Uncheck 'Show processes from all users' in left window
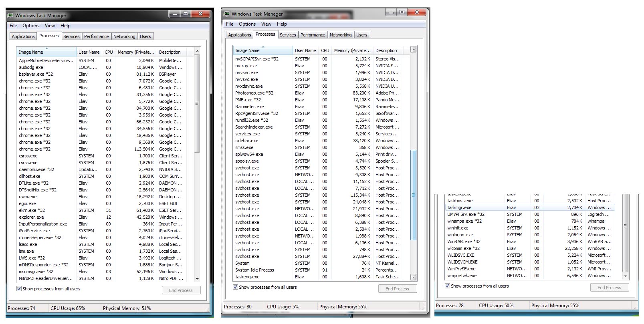 click(x=19, y=289)
